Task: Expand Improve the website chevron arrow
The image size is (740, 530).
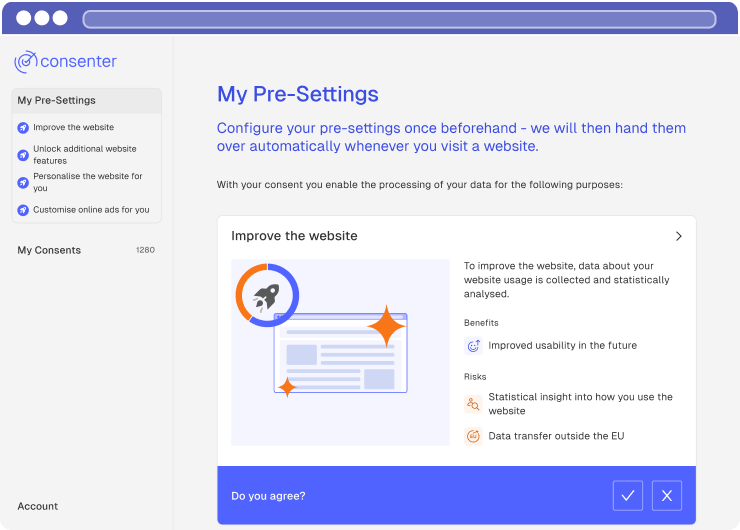Action: (678, 237)
